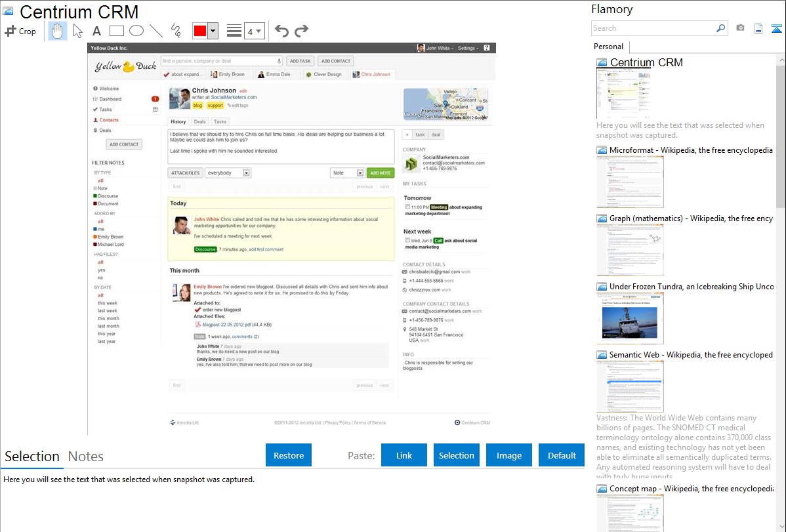The width and height of the screenshot is (786, 532).
Task: Click the document page icon in Flamory
Action: 758,28
